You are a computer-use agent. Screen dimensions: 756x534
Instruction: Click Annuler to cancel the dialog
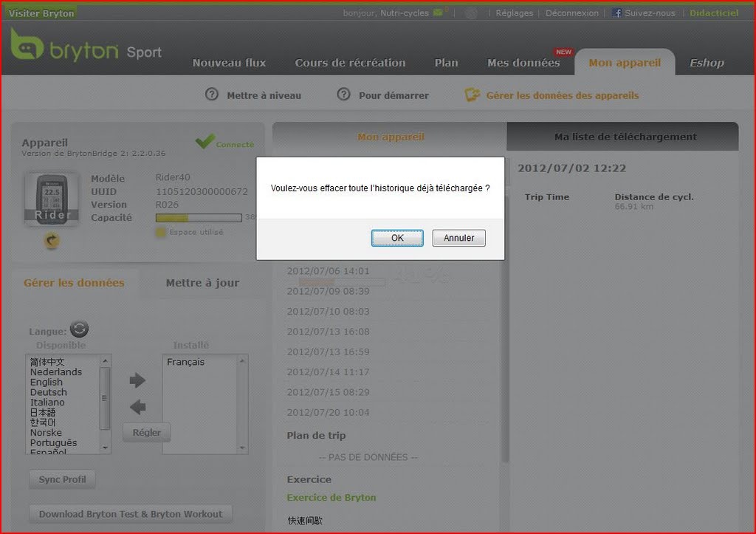point(458,238)
